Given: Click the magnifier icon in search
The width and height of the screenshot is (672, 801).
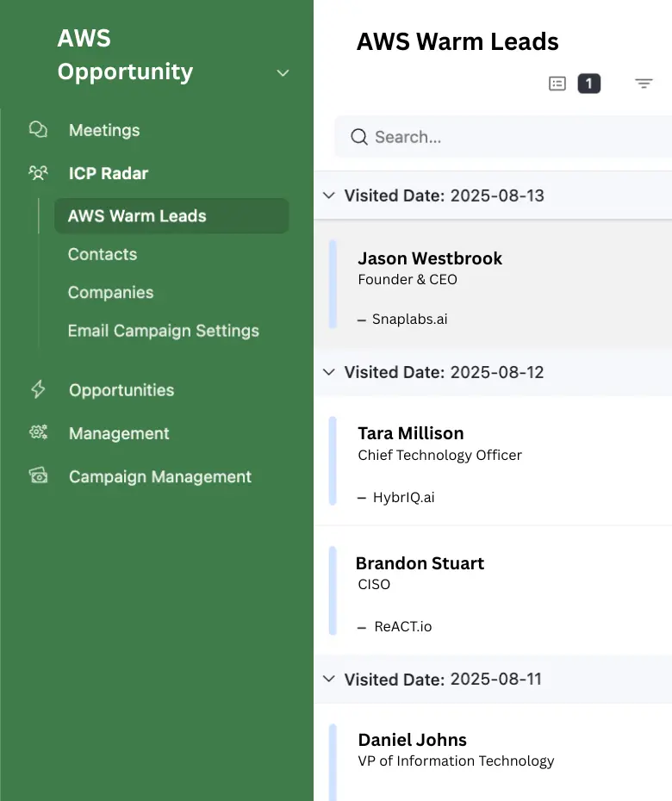Looking at the screenshot, I should [x=358, y=137].
